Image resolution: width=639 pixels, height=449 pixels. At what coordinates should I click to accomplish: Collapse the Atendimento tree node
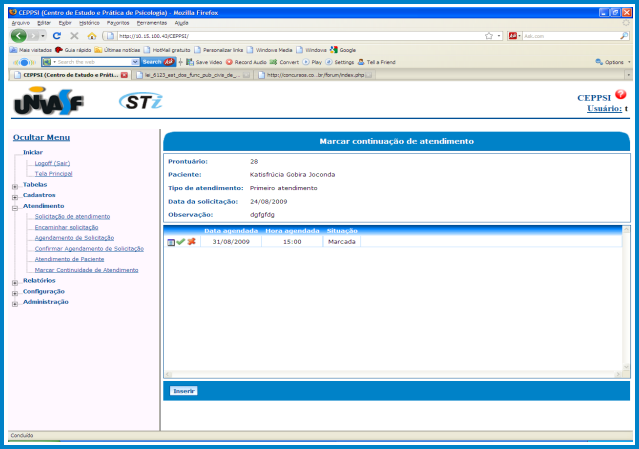pyautogui.click(x=15, y=208)
